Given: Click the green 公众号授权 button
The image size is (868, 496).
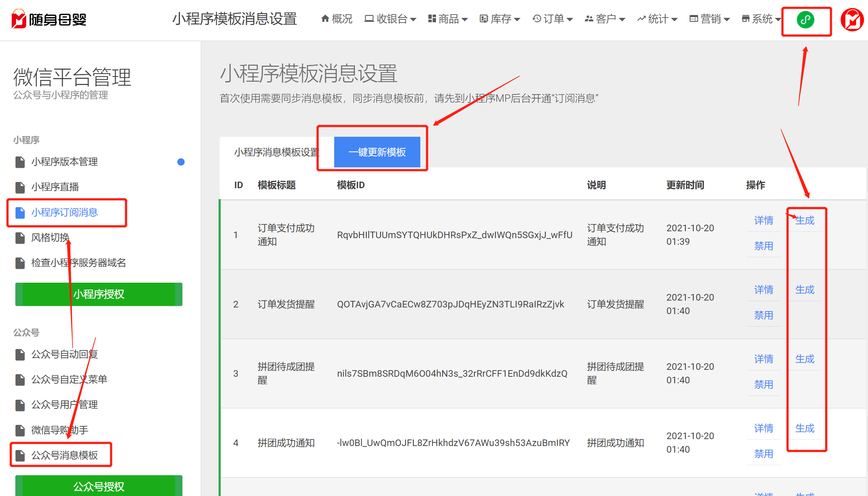Looking at the screenshot, I should coord(99,486).
